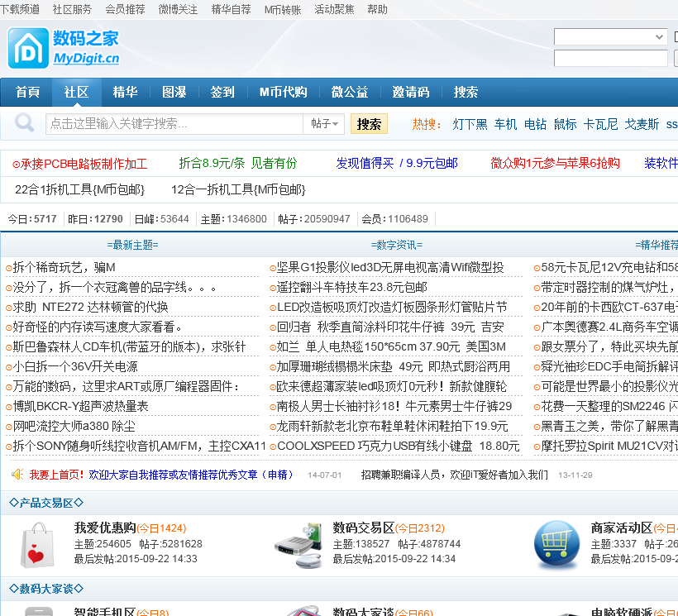This screenshot has width=678, height=616.
Task: Open the 我爱优惠购 forum title
Action: pos(105,528)
